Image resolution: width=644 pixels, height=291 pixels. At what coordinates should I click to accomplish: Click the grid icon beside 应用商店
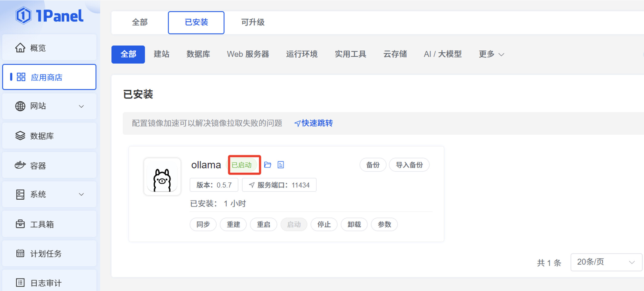(21, 77)
